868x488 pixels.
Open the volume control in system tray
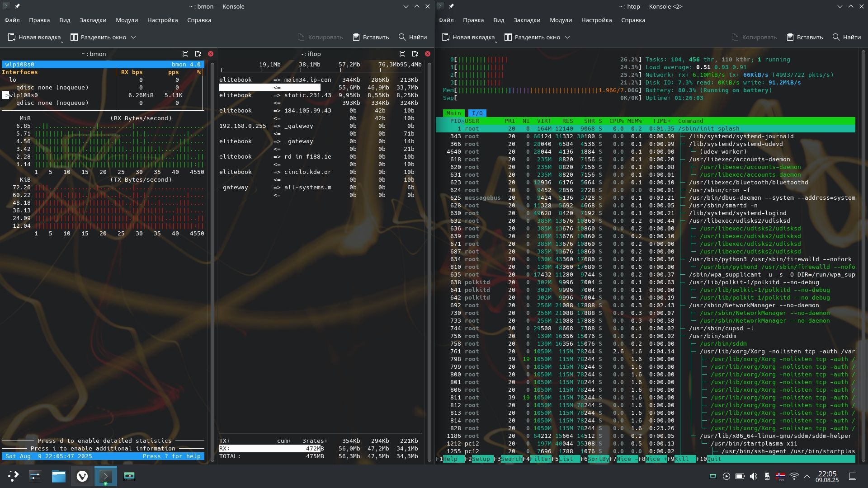[x=754, y=476]
